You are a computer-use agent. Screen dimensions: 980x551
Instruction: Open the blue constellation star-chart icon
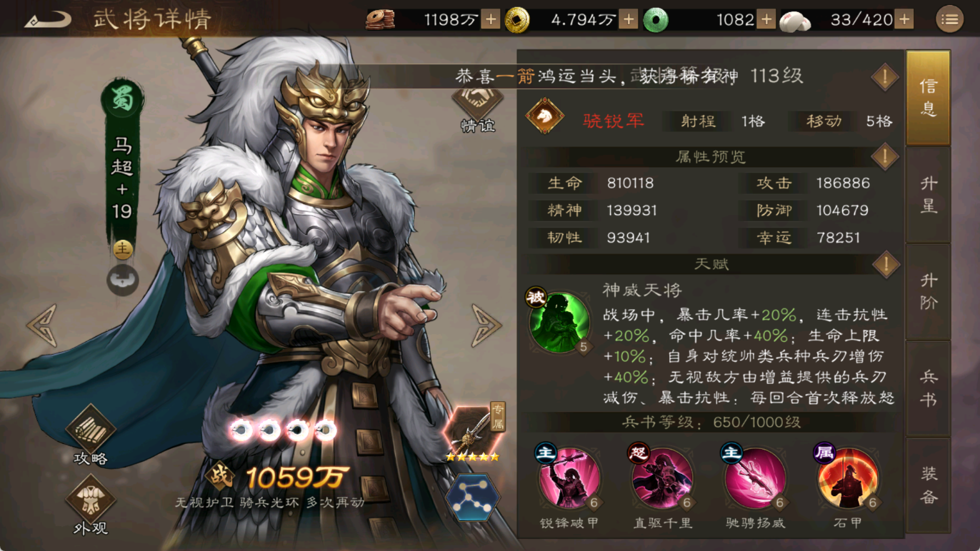pyautogui.click(x=472, y=497)
